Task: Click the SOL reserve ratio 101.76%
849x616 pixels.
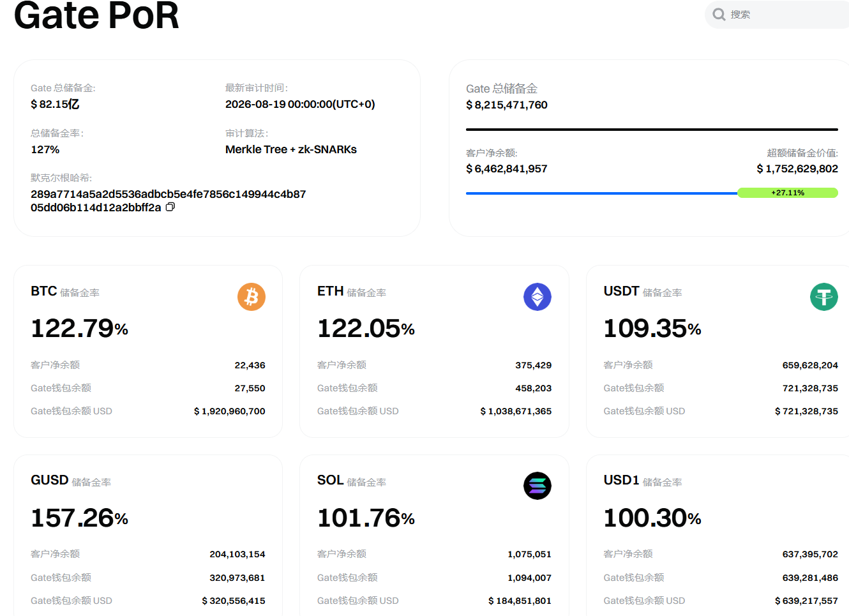Action: (x=366, y=518)
